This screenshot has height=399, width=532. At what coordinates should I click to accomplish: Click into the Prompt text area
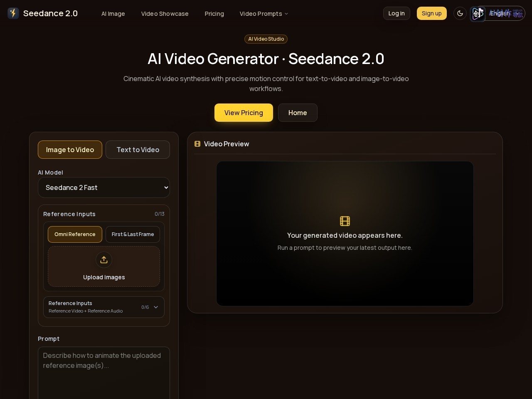point(104,373)
